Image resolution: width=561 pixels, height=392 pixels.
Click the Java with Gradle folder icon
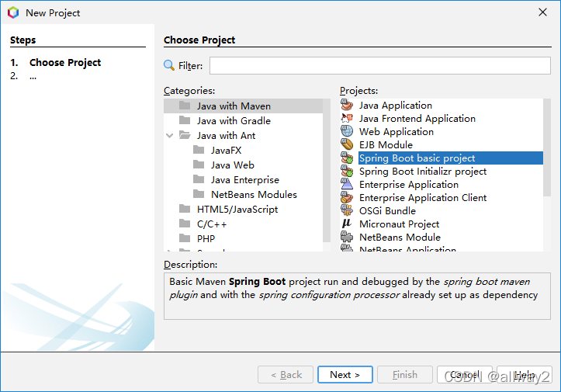pyautogui.click(x=185, y=120)
